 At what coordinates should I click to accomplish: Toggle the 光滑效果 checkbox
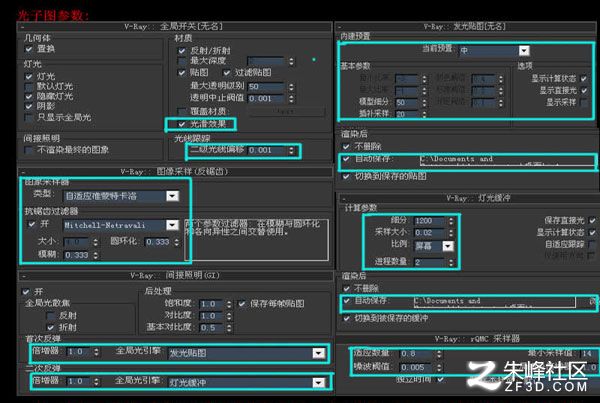tap(182, 124)
